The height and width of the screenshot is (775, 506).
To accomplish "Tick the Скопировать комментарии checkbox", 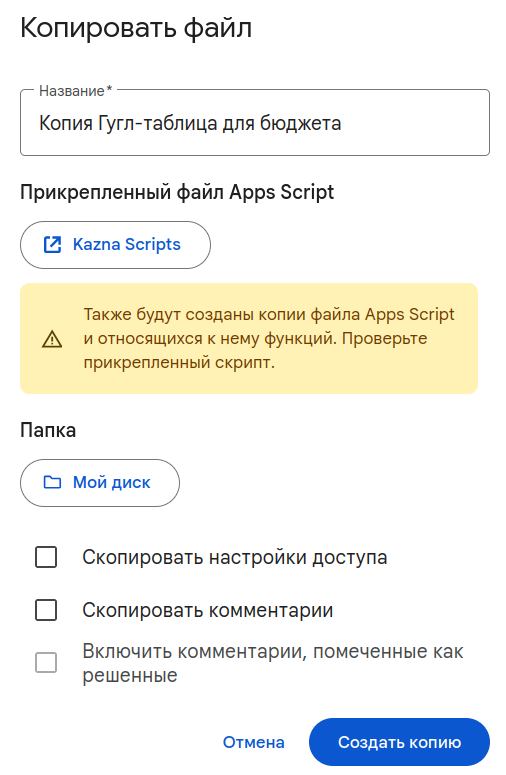I will pos(46,610).
